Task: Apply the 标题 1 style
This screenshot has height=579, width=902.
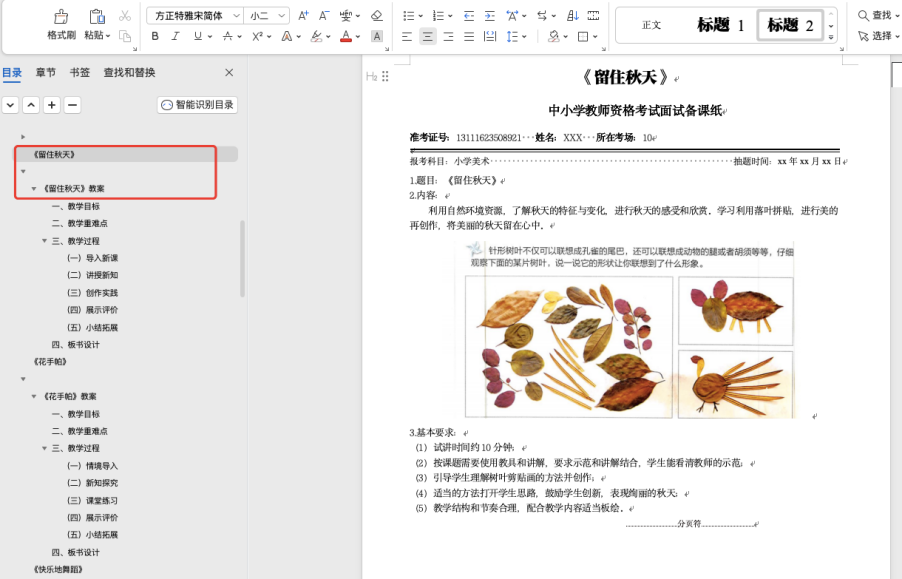Action: tap(720, 25)
